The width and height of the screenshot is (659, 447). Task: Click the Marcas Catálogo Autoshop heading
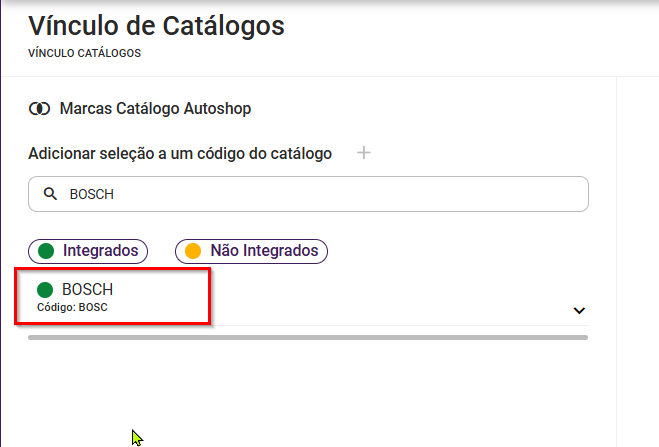tap(156, 109)
